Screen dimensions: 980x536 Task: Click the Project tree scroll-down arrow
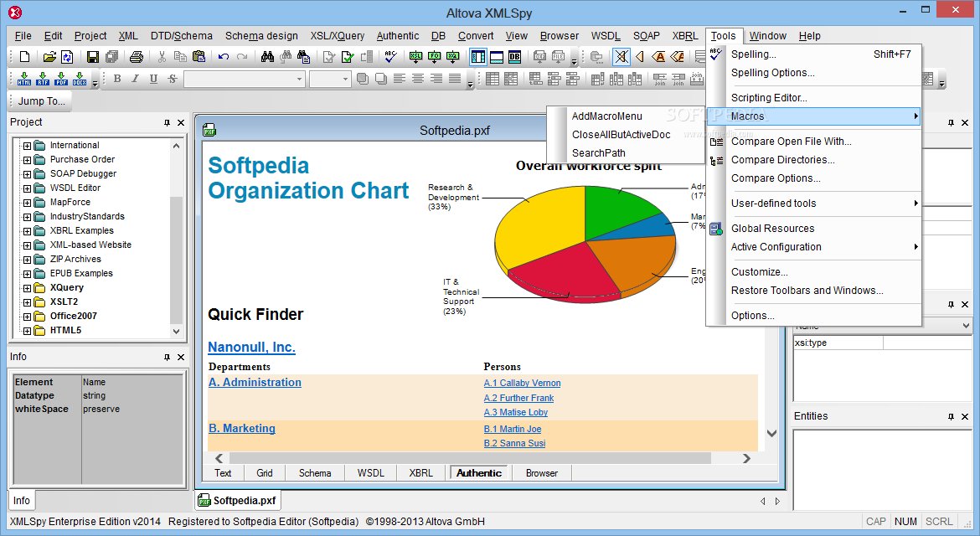click(176, 332)
